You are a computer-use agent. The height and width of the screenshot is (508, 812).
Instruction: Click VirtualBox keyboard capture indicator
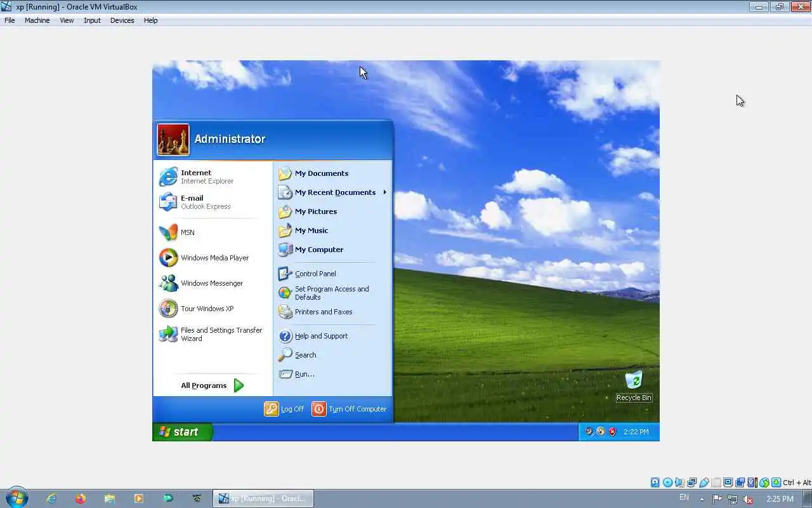click(776, 483)
